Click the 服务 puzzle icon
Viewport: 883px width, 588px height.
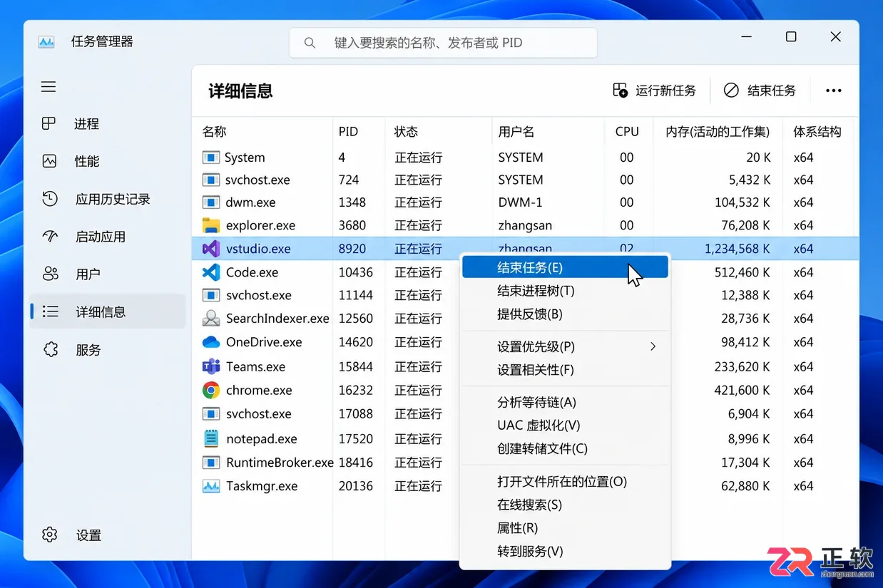pyautogui.click(x=50, y=349)
